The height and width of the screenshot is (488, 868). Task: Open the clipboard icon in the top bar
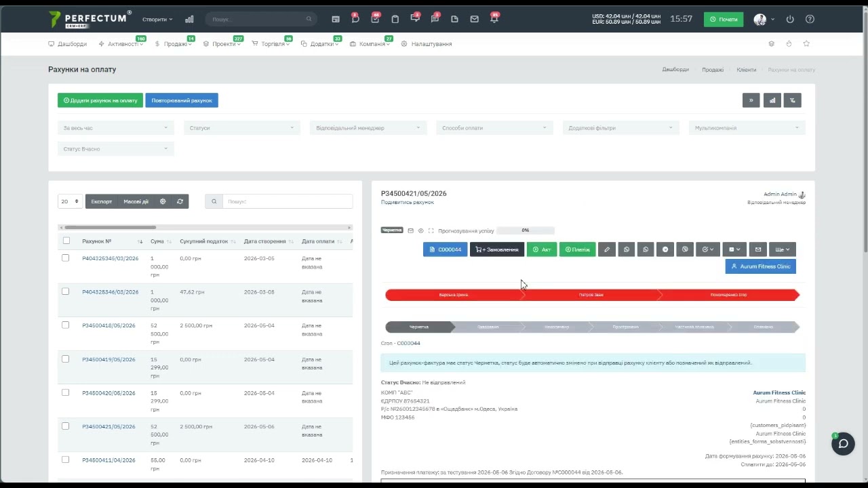tap(395, 20)
